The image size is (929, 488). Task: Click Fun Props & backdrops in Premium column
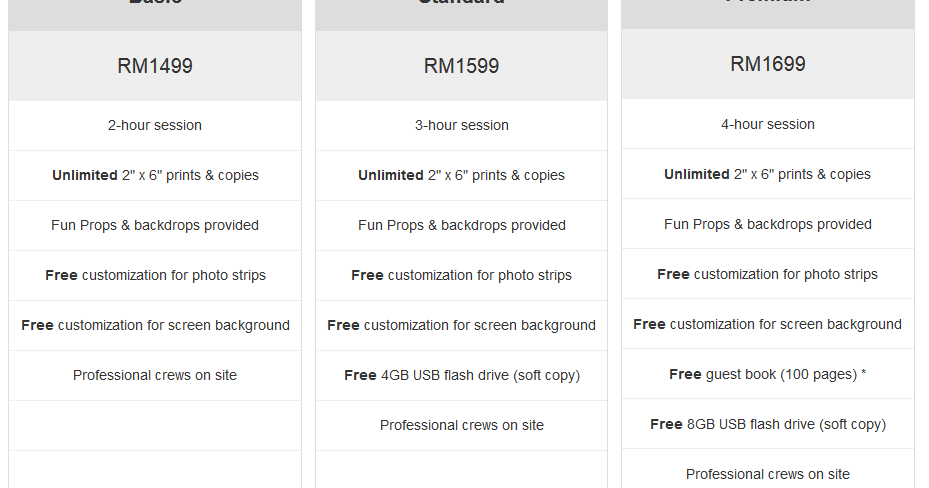click(x=767, y=224)
